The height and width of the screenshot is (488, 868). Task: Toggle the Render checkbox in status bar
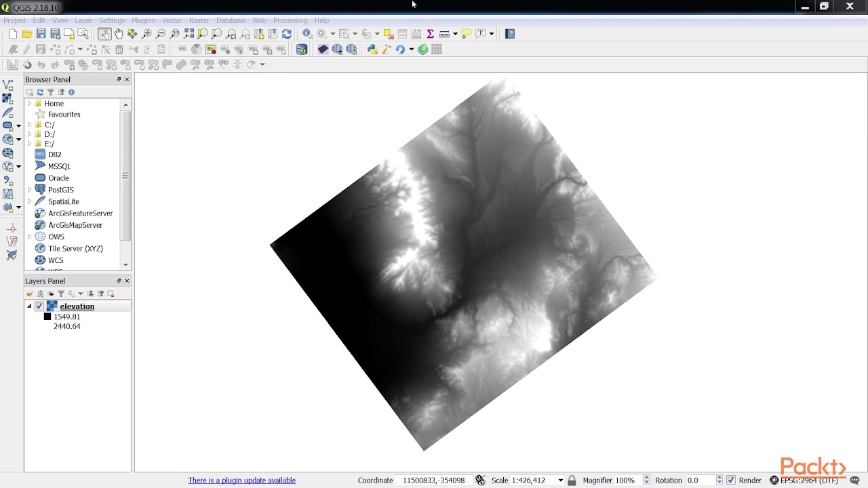pos(730,480)
